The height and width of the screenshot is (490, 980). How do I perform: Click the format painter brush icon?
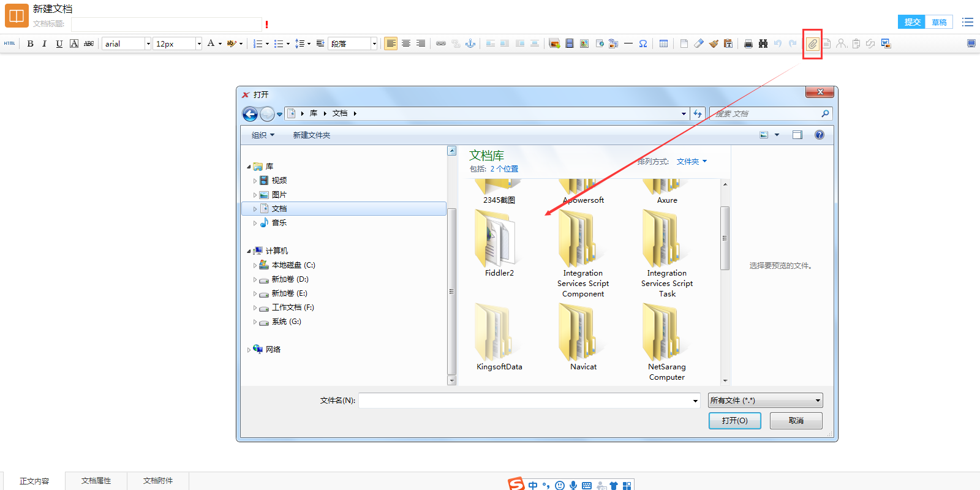pos(714,43)
